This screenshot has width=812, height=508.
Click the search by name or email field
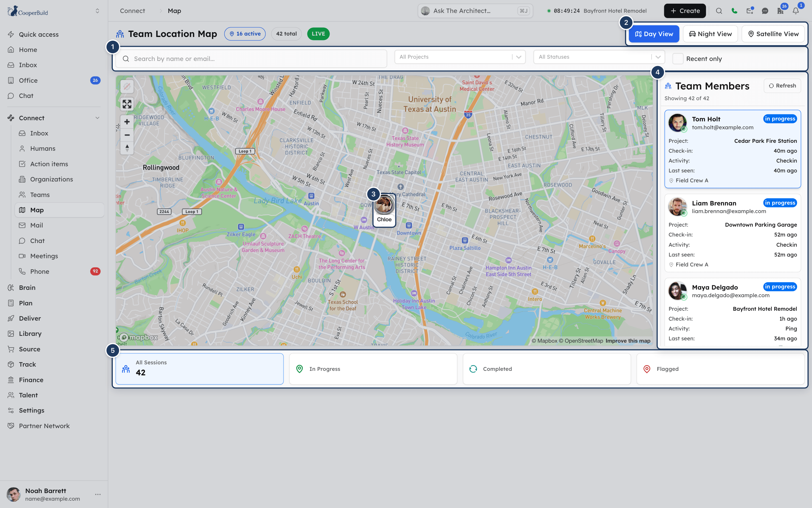pos(251,58)
